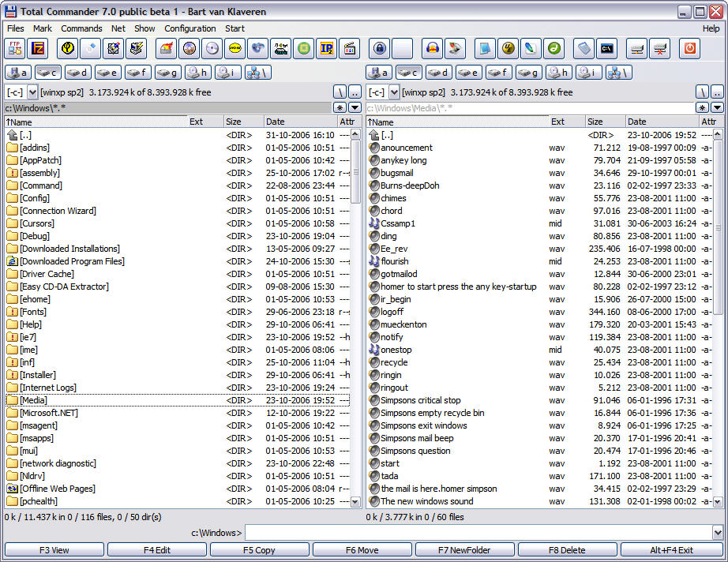Open right panel directory history arrow

click(x=717, y=107)
